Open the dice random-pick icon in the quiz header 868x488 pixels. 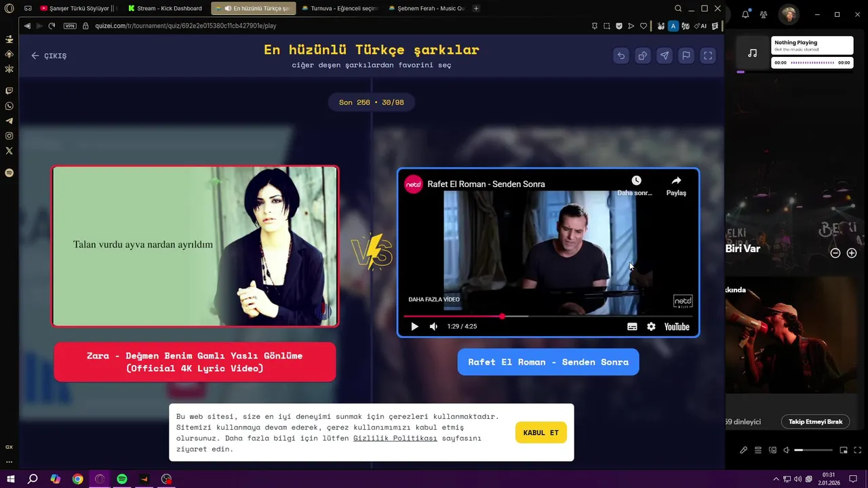coord(642,56)
